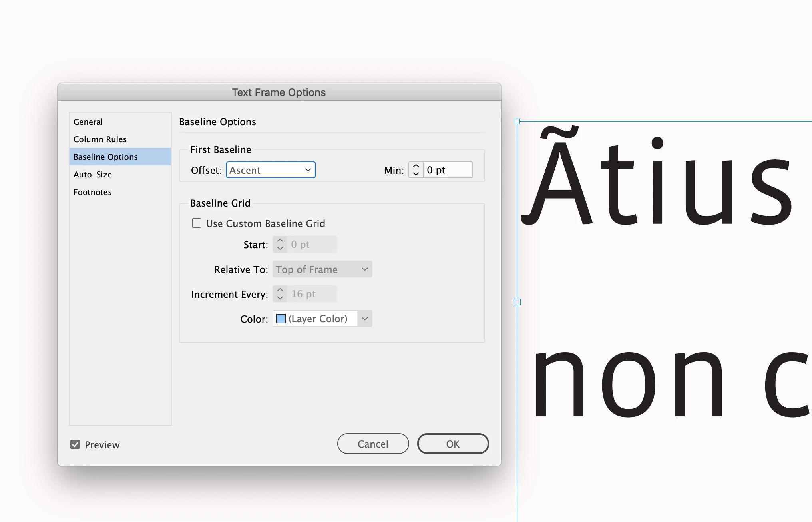Go to the Footnotes section

[92, 192]
